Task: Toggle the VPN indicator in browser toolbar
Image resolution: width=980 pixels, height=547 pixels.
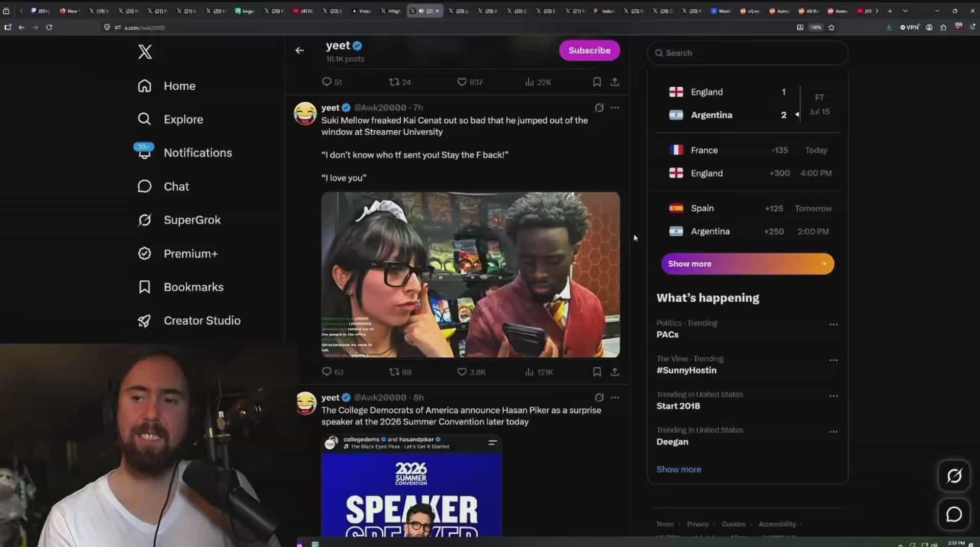Action: 910,28
